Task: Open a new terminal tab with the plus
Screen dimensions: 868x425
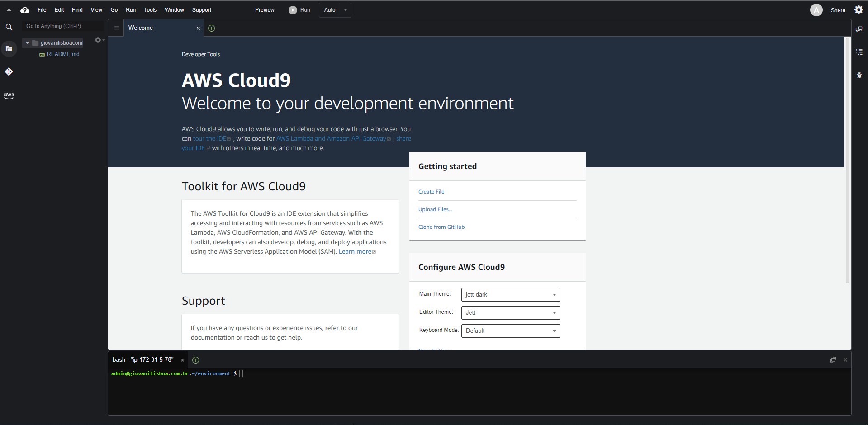Action: 195,360
